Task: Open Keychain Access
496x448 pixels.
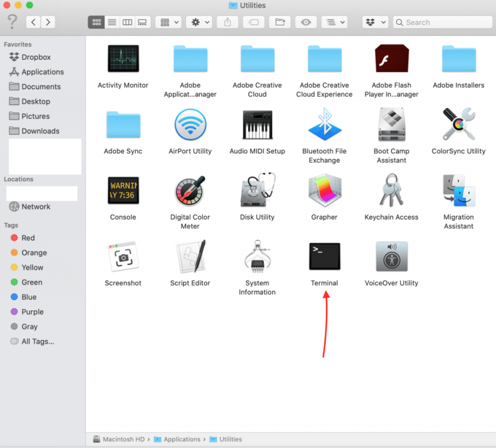Action: (x=391, y=190)
